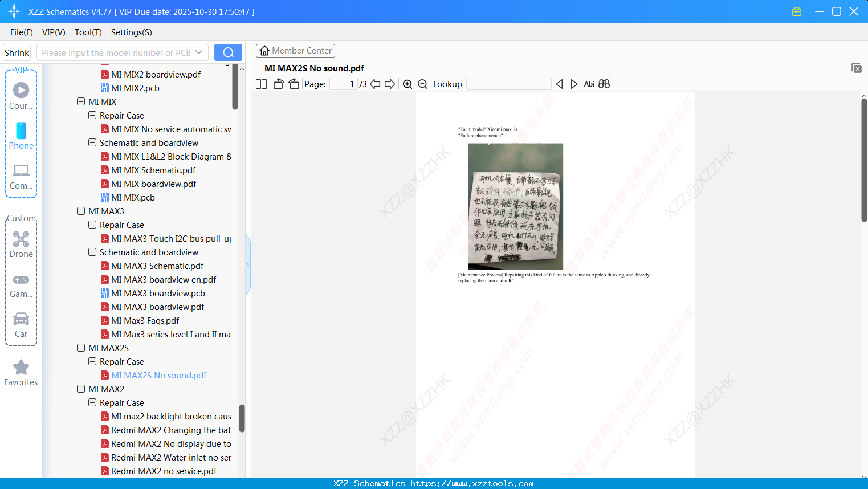868x489 pixels.
Task: Open the Tool(T) menu
Action: click(x=88, y=32)
